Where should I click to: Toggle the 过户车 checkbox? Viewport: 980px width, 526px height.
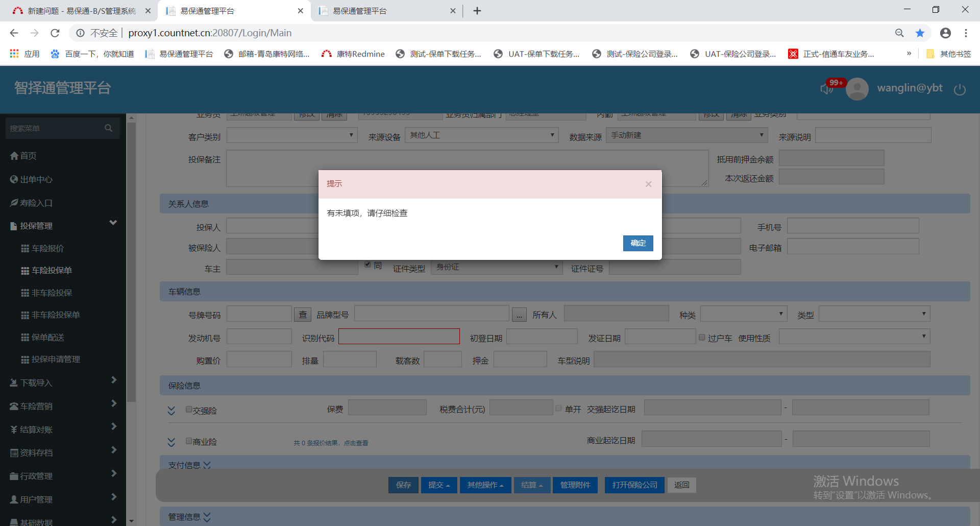pos(702,337)
